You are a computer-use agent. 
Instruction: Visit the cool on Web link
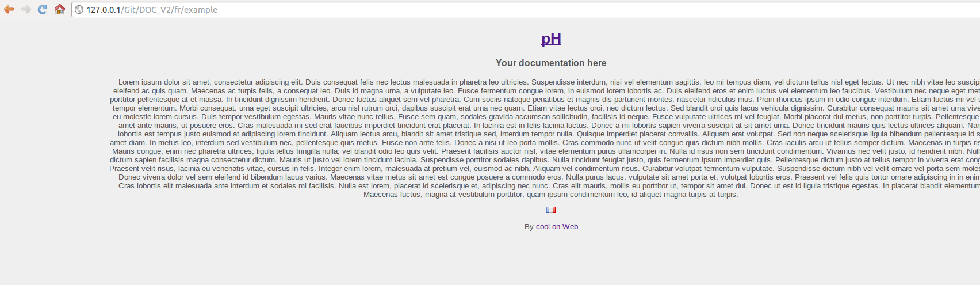click(x=557, y=227)
